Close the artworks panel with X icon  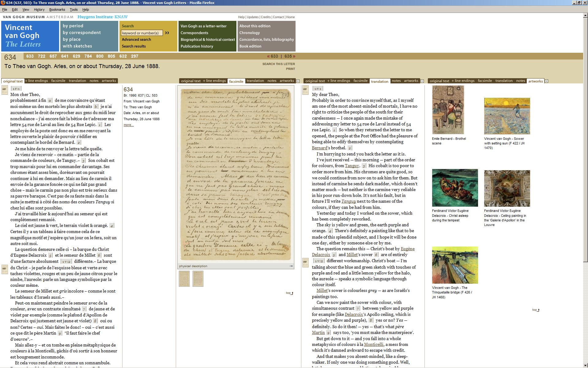coord(546,81)
